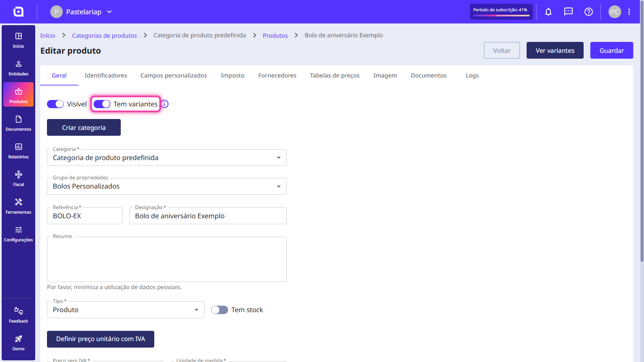
Task: Open the three-dot user menu
Action: coord(629,12)
